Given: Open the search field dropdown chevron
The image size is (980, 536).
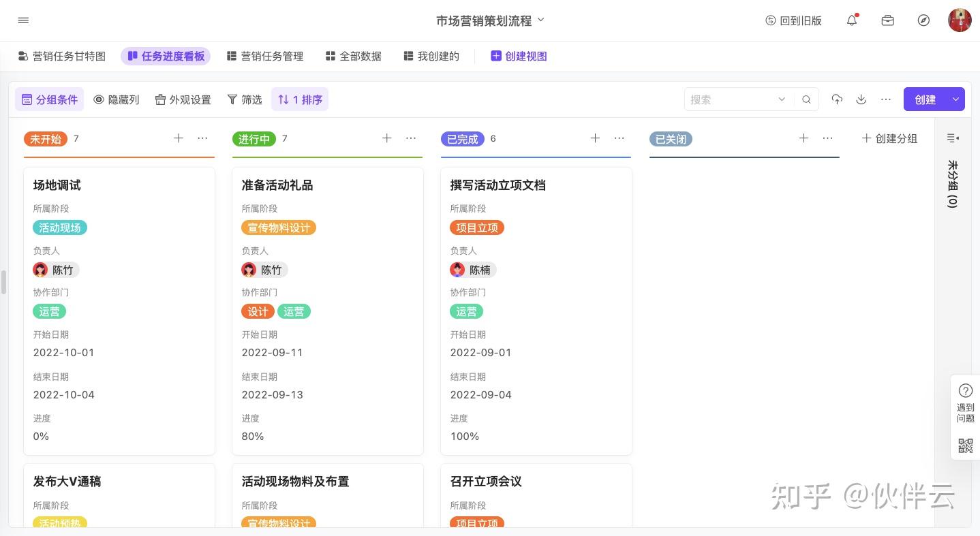Looking at the screenshot, I should [782, 99].
